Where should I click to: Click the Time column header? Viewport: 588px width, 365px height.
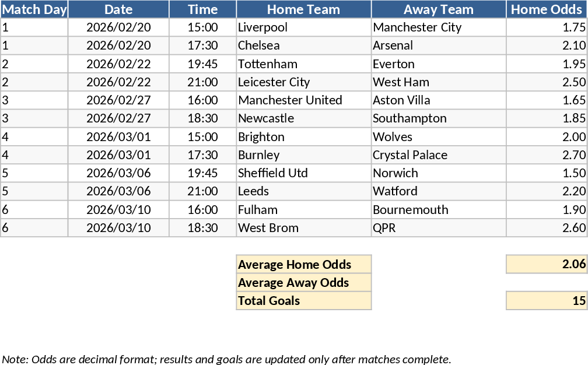click(x=202, y=9)
